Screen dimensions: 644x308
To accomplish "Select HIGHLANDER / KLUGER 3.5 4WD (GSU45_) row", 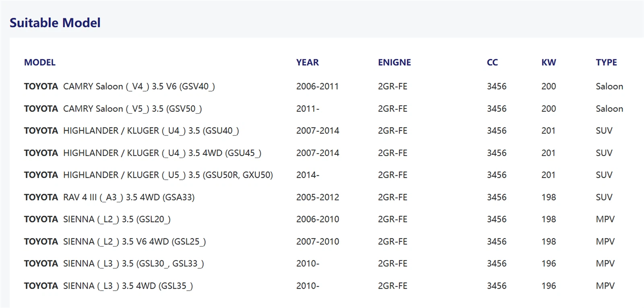I will click(162, 153).
